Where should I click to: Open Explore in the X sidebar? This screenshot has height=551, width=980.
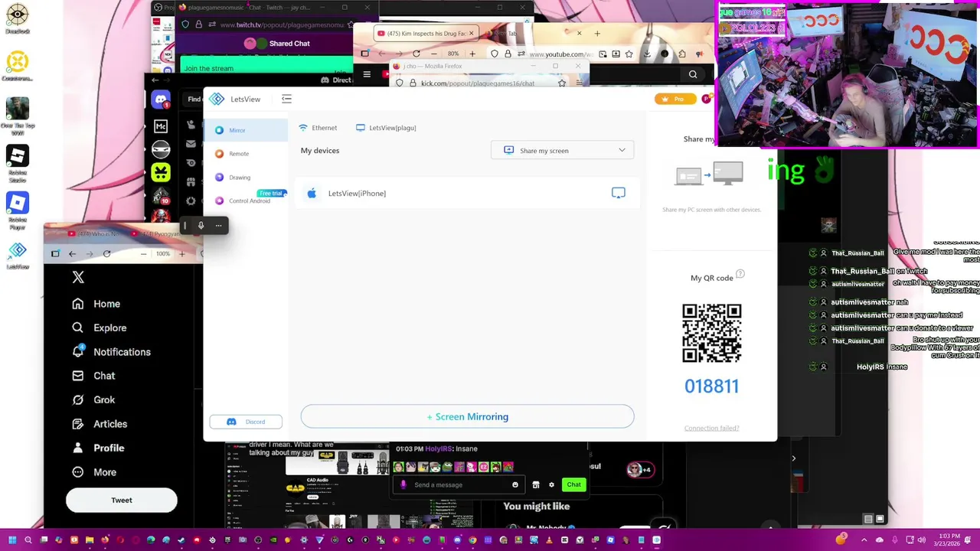coord(99,328)
